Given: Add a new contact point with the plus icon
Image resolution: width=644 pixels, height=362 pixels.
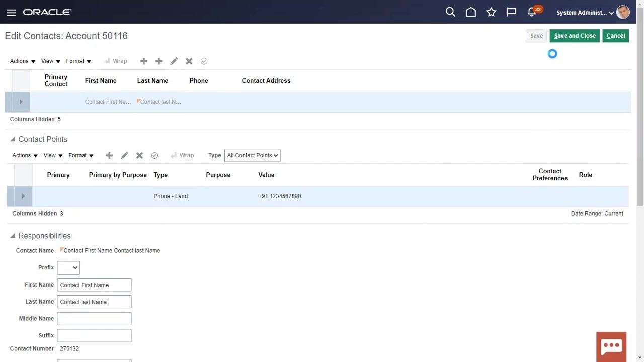Looking at the screenshot, I should click(109, 155).
